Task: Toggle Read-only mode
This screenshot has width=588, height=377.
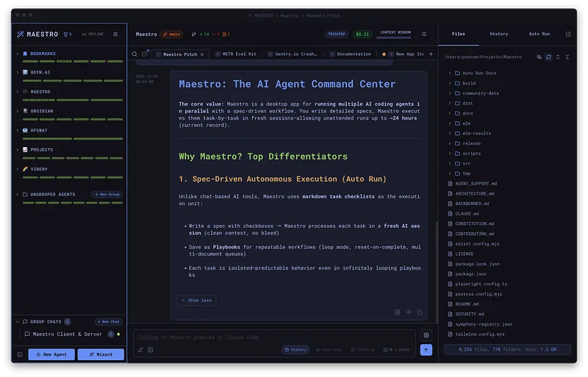Action: (x=328, y=350)
